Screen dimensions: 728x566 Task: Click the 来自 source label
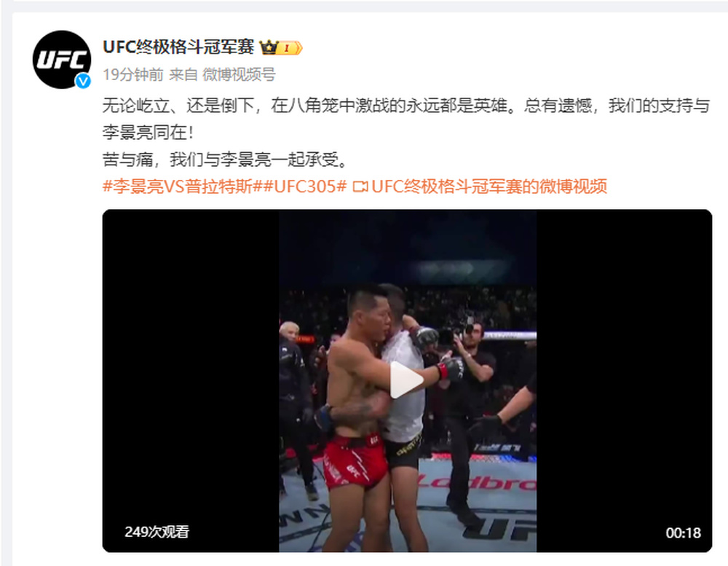pyautogui.click(x=183, y=74)
